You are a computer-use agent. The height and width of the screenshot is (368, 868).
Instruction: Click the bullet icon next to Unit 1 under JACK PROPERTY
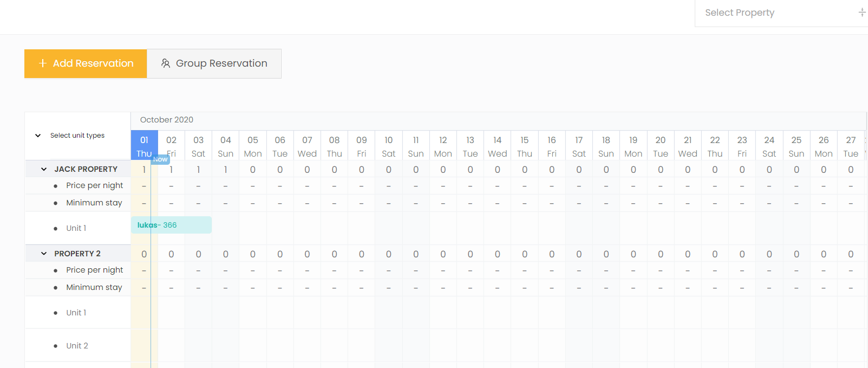pyautogui.click(x=55, y=228)
